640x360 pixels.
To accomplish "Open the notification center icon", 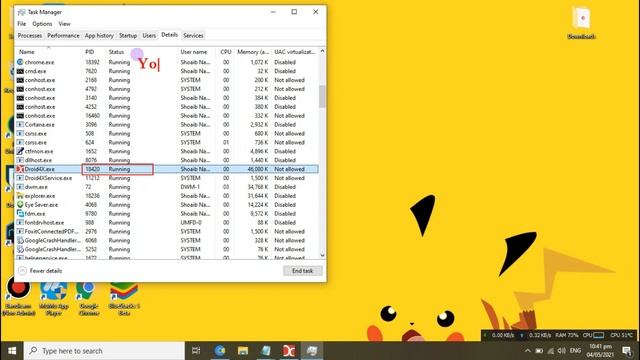I will [x=627, y=351].
